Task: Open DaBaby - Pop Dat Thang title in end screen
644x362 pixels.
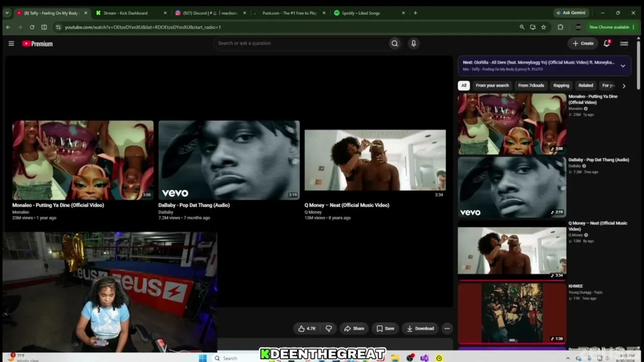Action: pos(194,205)
